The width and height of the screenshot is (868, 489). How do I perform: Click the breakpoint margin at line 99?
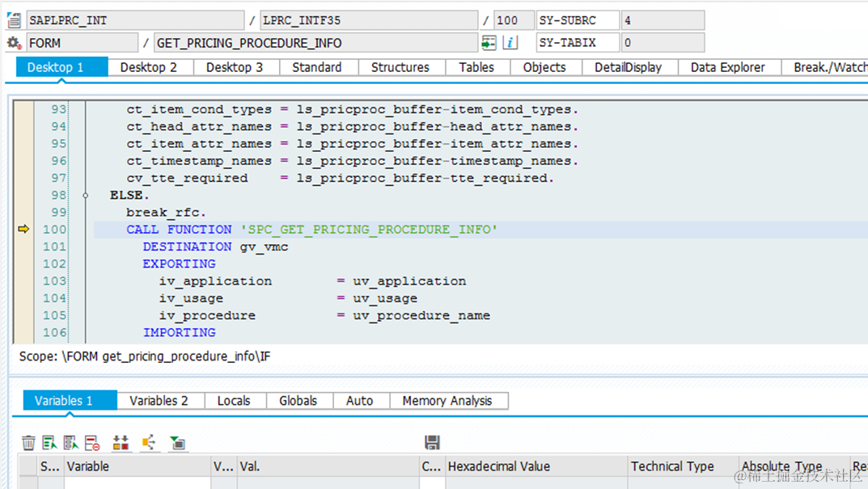pyautogui.click(x=23, y=213)
